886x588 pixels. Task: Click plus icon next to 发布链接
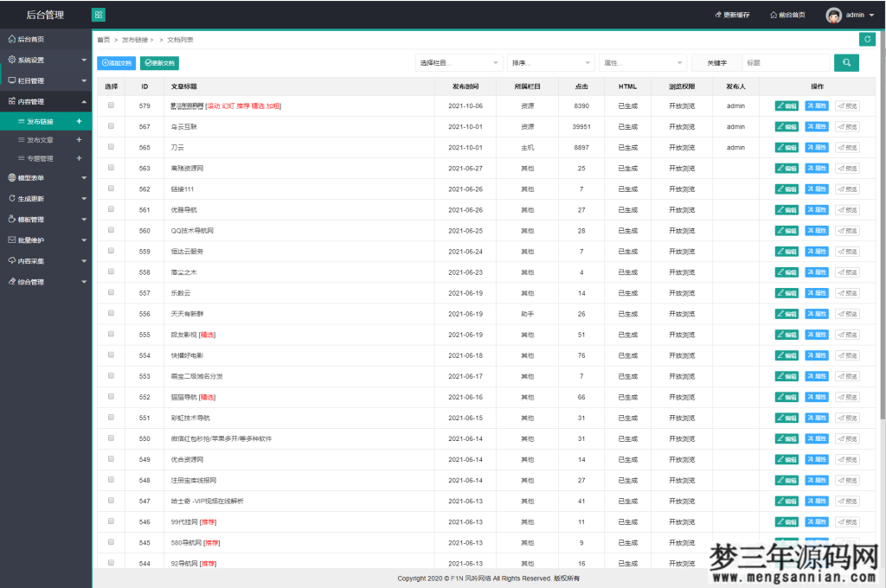pyautogui.click(x=79, y=122)
